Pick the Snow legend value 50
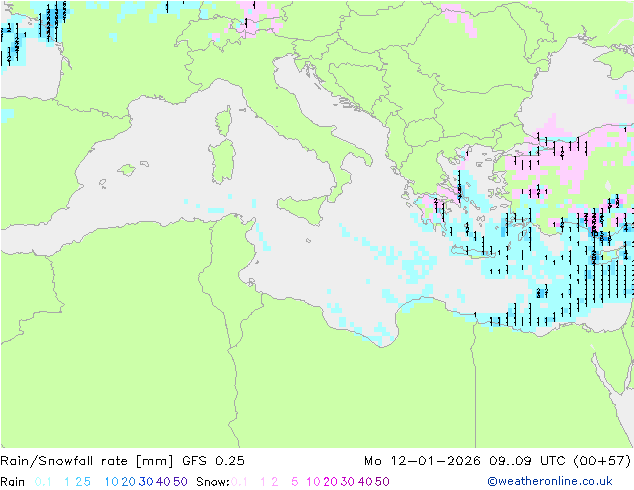The height and width of the screenshot is (490, 634). click(382, 482)
